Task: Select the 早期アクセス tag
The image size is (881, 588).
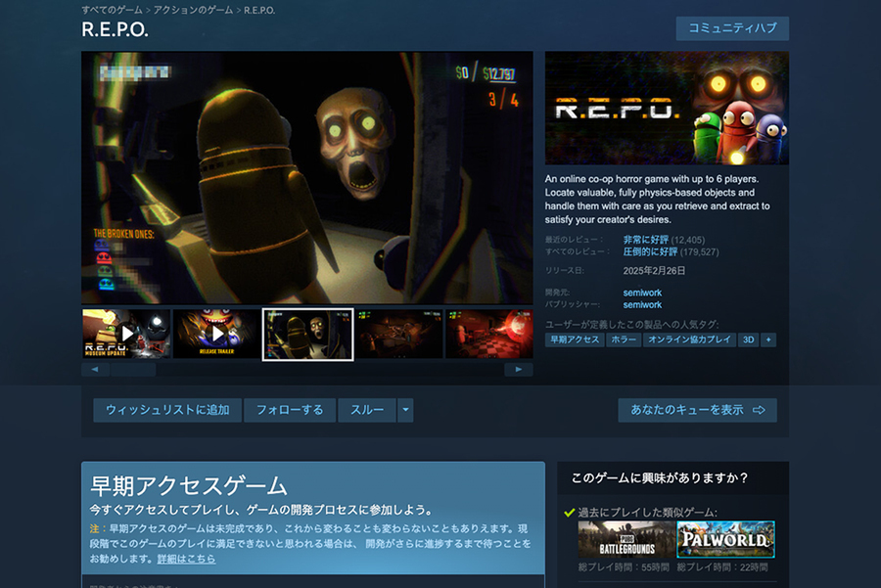Action: pos(575,339)
